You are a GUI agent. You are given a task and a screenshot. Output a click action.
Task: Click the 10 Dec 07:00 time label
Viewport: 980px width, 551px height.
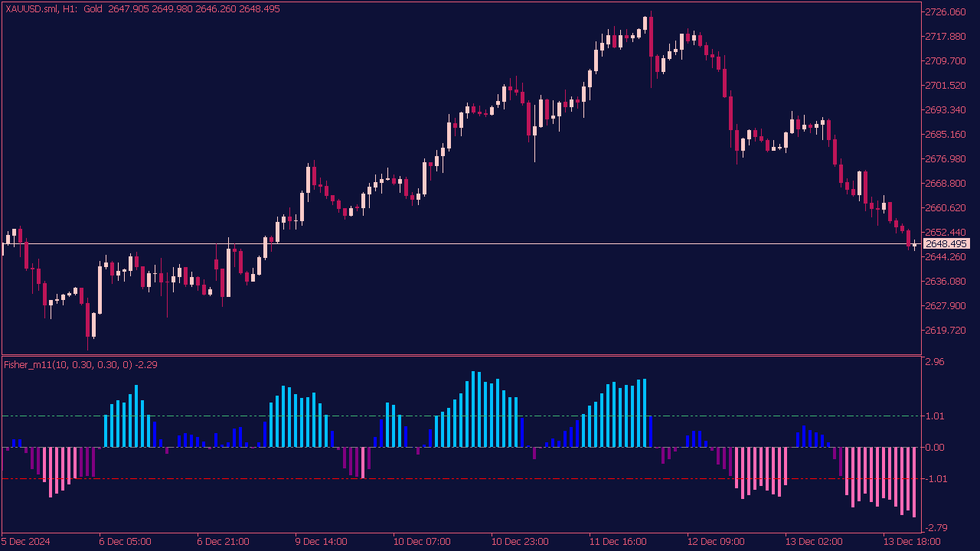click(422, 542)
